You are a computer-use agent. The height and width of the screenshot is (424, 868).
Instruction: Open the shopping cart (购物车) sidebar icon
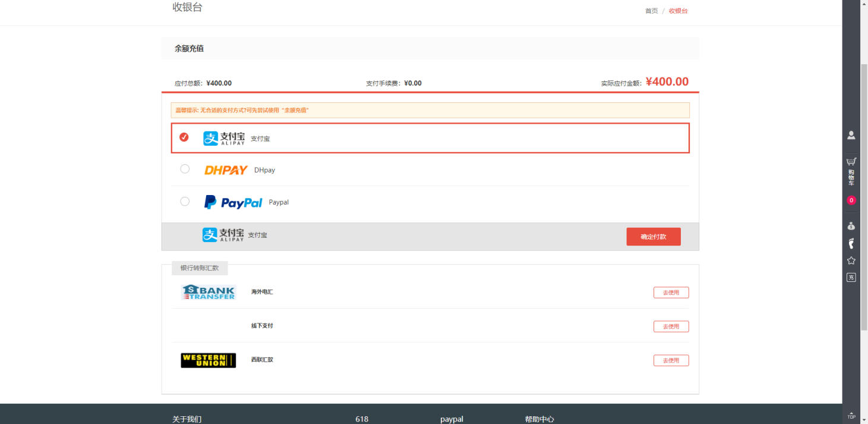[851, 171]
